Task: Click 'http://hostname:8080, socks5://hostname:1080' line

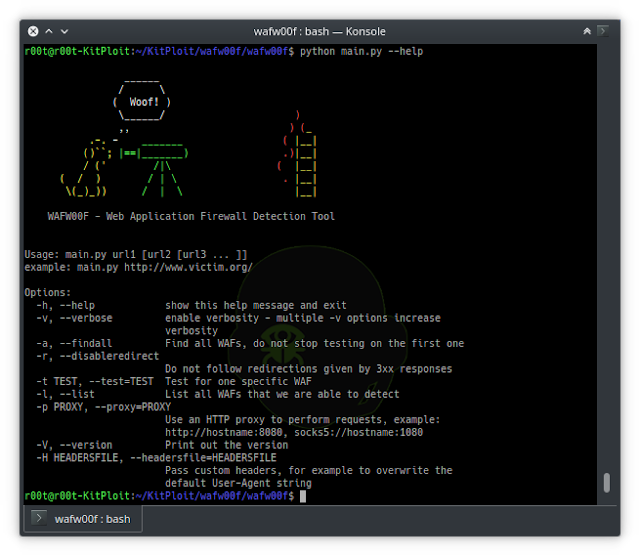Action: (294, 432)
